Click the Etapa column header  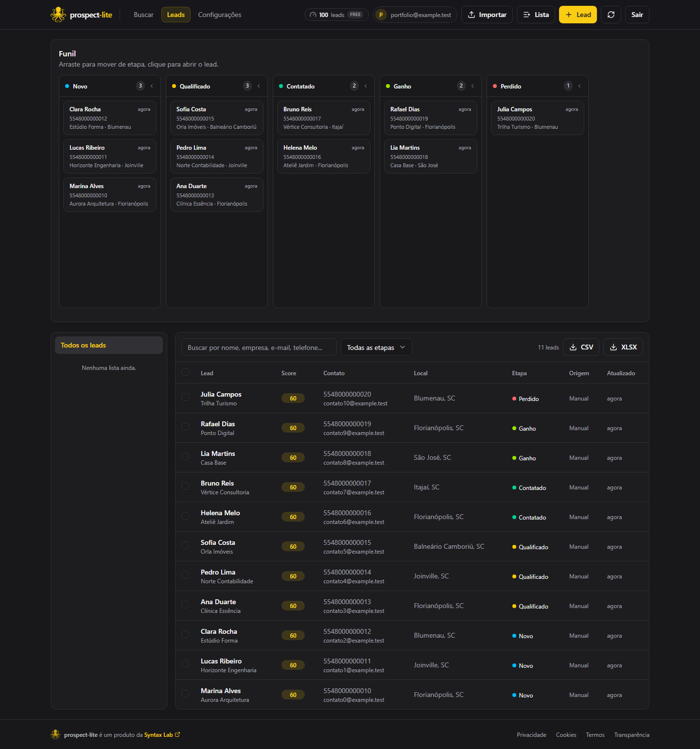click(x=519, y=373)
